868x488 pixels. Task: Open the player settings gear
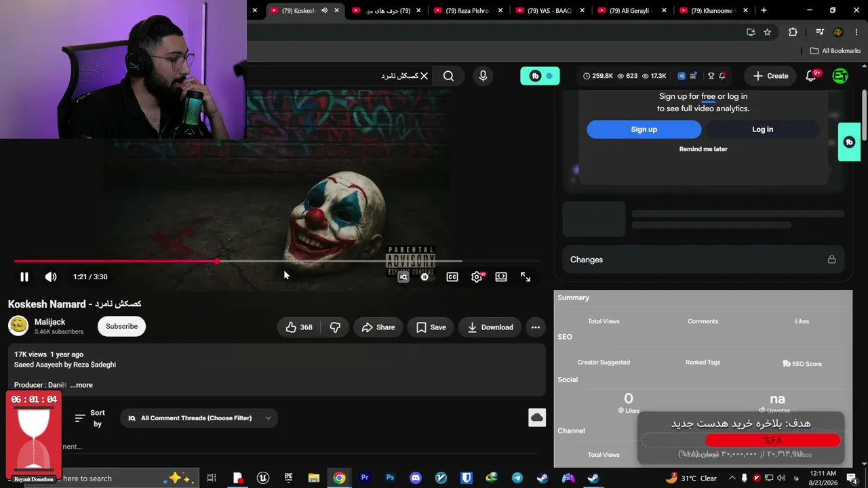click(477, 277)
